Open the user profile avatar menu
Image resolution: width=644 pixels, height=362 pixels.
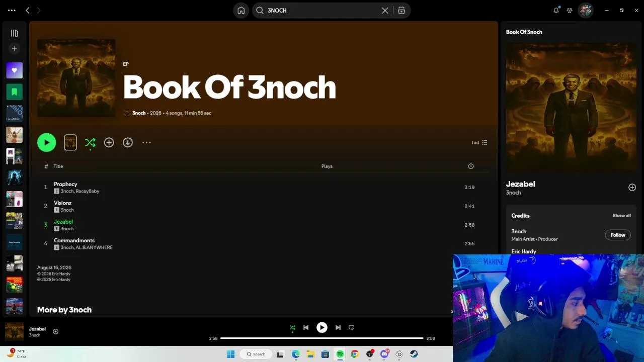tap(585, 10)
